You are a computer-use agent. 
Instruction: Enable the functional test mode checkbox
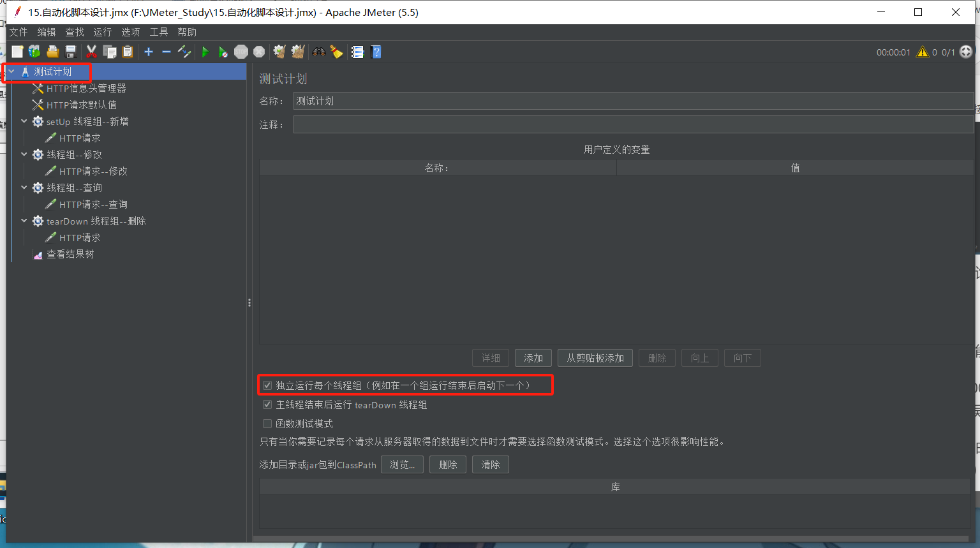click(x=267, y=424)
